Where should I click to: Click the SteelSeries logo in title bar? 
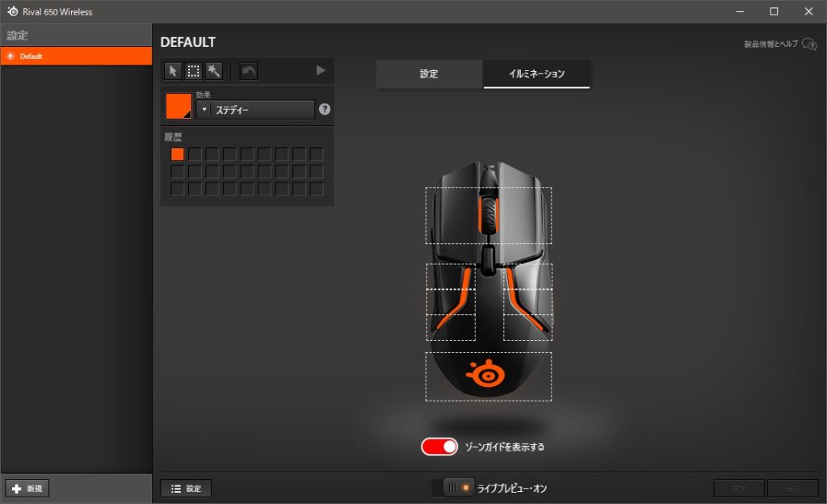12,11
